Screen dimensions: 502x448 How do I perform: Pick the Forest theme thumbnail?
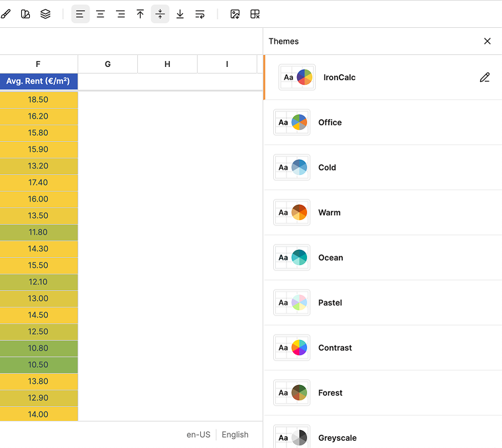pos(292,392)
